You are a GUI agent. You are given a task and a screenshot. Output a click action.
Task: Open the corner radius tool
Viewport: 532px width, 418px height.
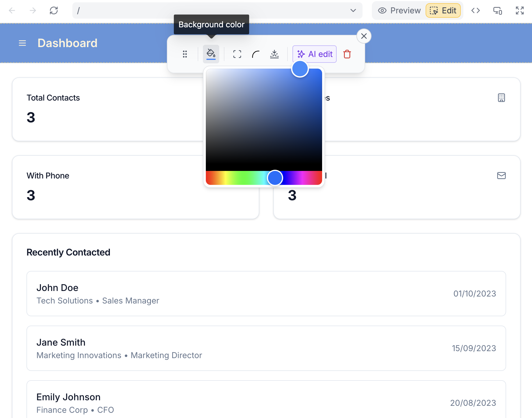[256, 54]
